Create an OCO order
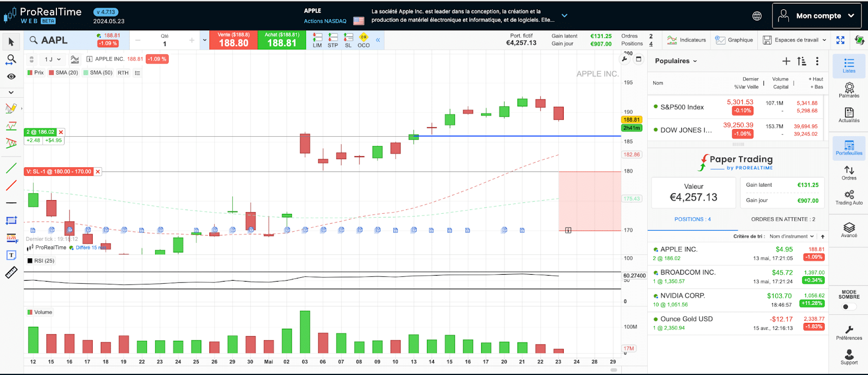Image resolution: width=868 pixels, height=375 pixels. click(x=363, y=40)
